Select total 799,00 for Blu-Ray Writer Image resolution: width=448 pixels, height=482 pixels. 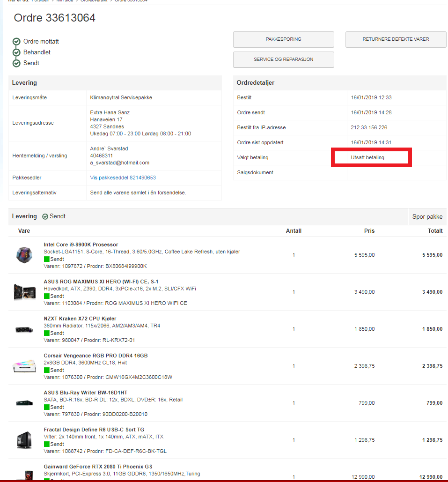click(434, 403)
